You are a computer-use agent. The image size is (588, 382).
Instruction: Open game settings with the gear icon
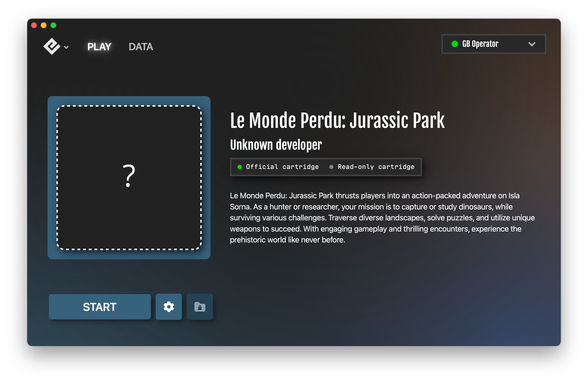tap(169, 307)
